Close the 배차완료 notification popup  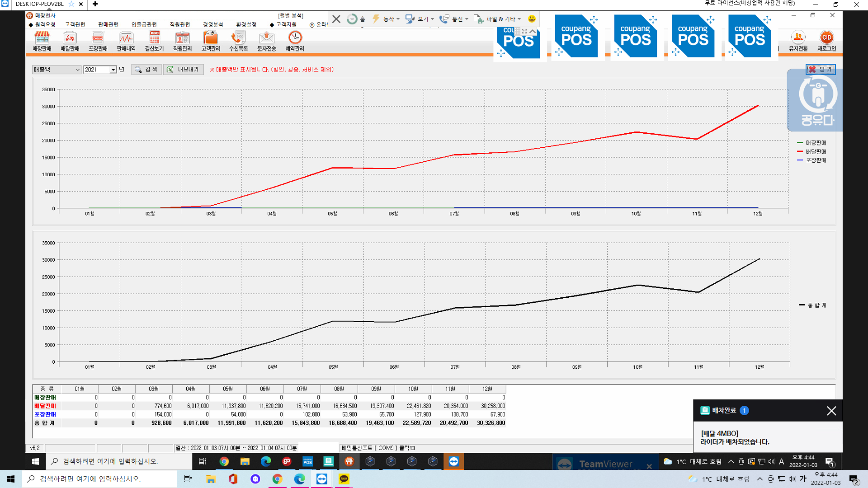tap(831, 411)
